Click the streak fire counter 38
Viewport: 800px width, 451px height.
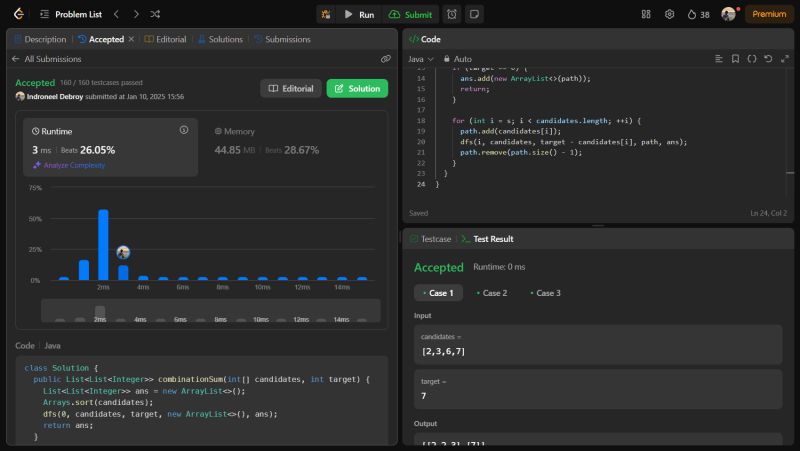[x=698, y=14]
